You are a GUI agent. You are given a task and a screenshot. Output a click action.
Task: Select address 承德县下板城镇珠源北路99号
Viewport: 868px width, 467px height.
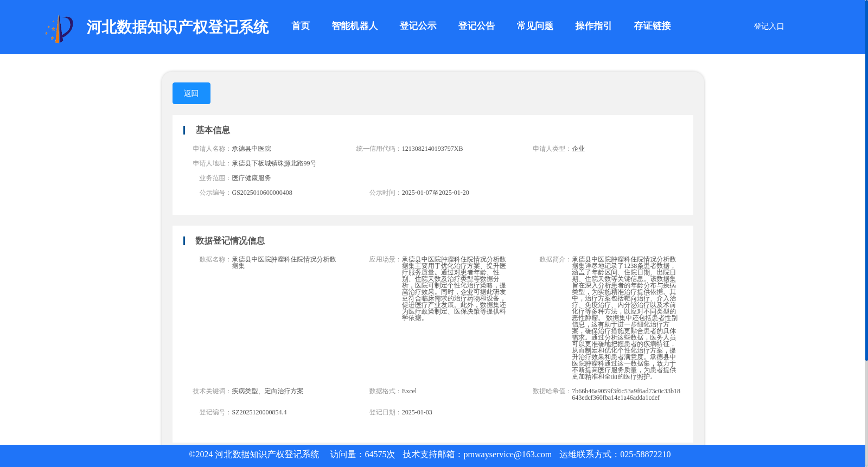274,163
